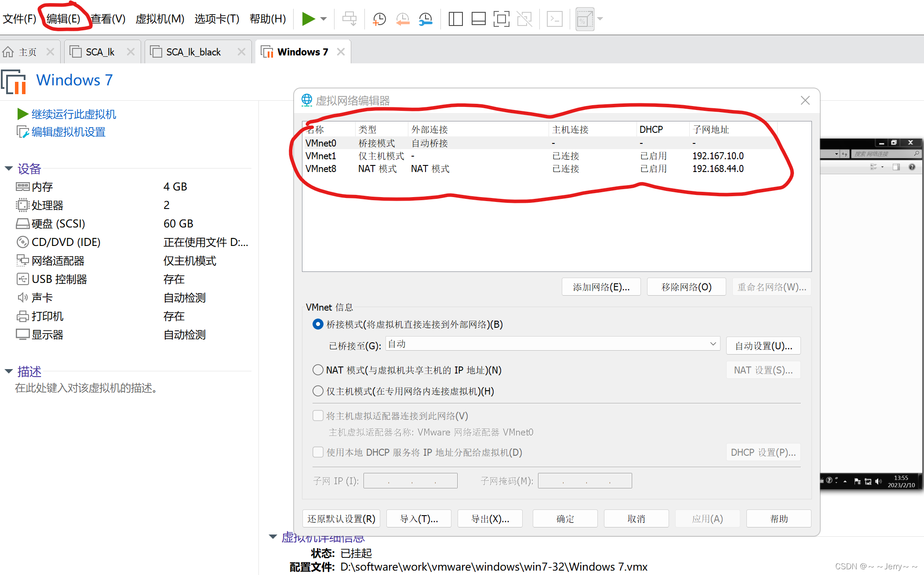This screenshot has height=575, width=924.
Task: Open the stretch display dropdown arrow
Action: [x=600, y=19]
